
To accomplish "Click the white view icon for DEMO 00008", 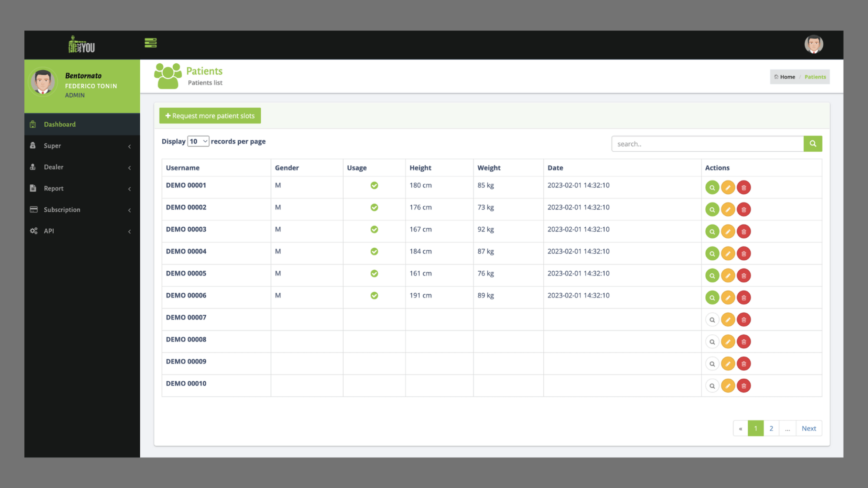I will [x=712, y=342].
